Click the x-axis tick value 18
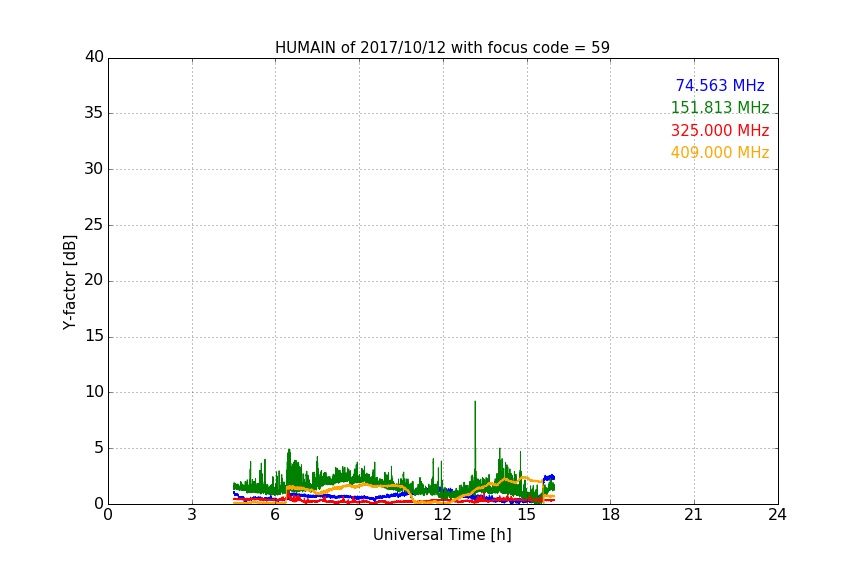Image resolution: width=864 pixels, height=576 pixels. coord(611,515)
